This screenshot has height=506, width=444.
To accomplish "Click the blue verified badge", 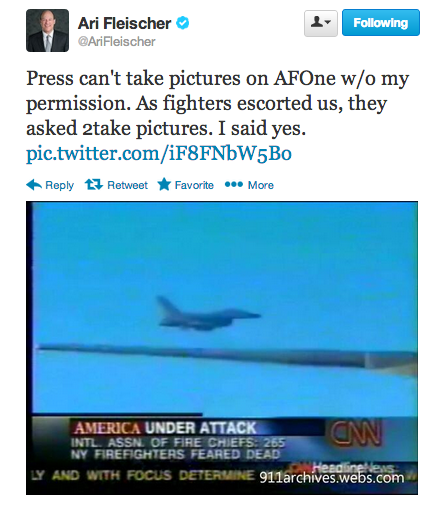I will pos(182,23).
